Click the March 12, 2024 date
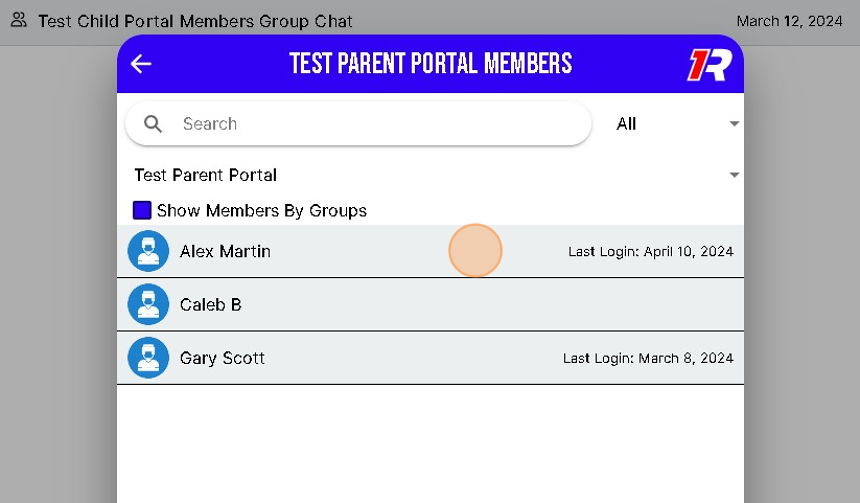The height and width of the screenshot is (503, 860). click(x=789, y=20)
